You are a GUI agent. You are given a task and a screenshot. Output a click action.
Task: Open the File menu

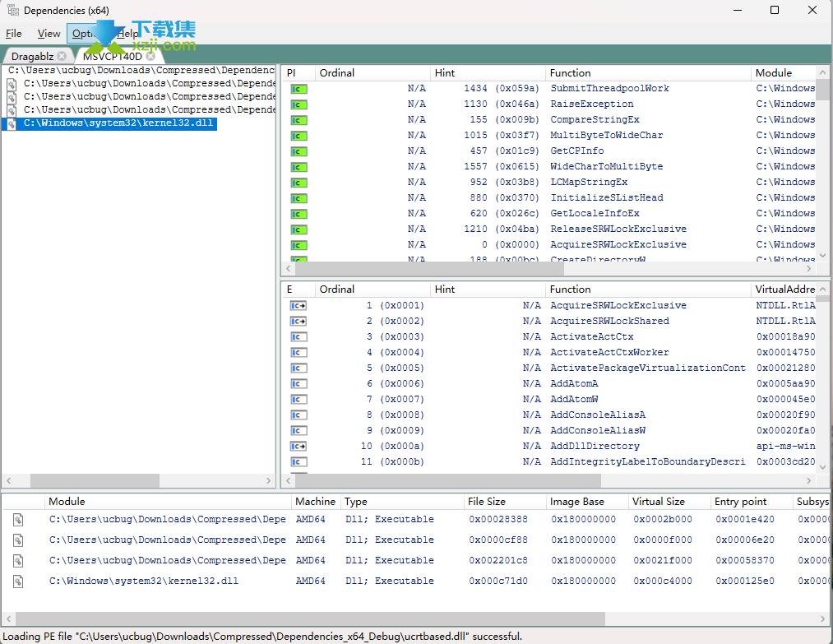point(14,34)
